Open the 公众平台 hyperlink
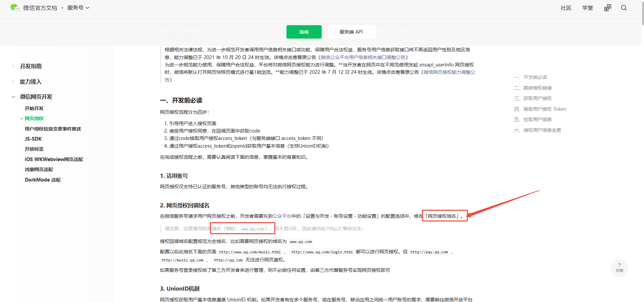Viewport: 644px width, 302px height. 282,216
